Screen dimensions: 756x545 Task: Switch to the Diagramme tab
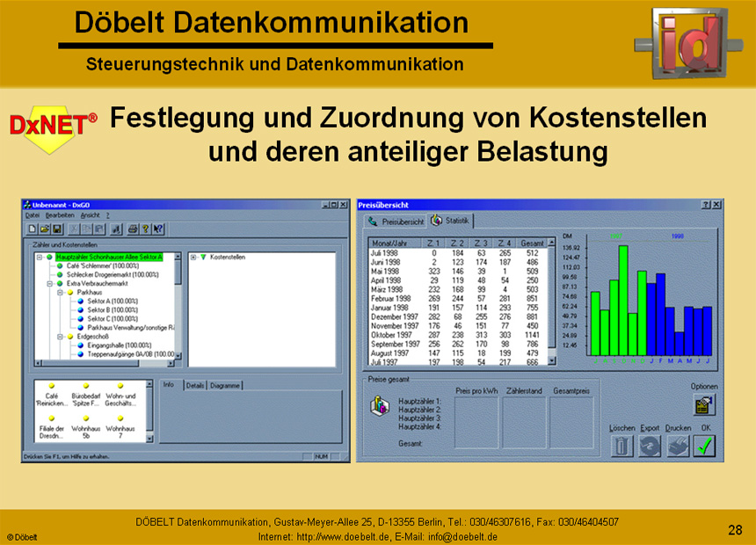tap(225, 385)
